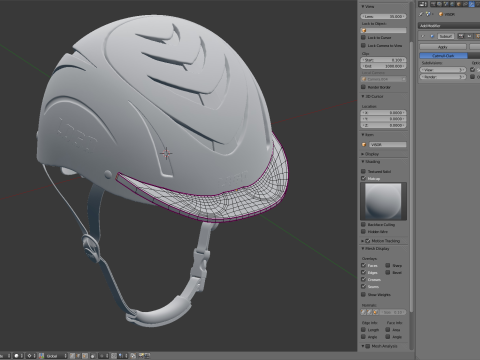Click the Subsurf modifier type icon
480x360 pixels.
coord(432,36)
